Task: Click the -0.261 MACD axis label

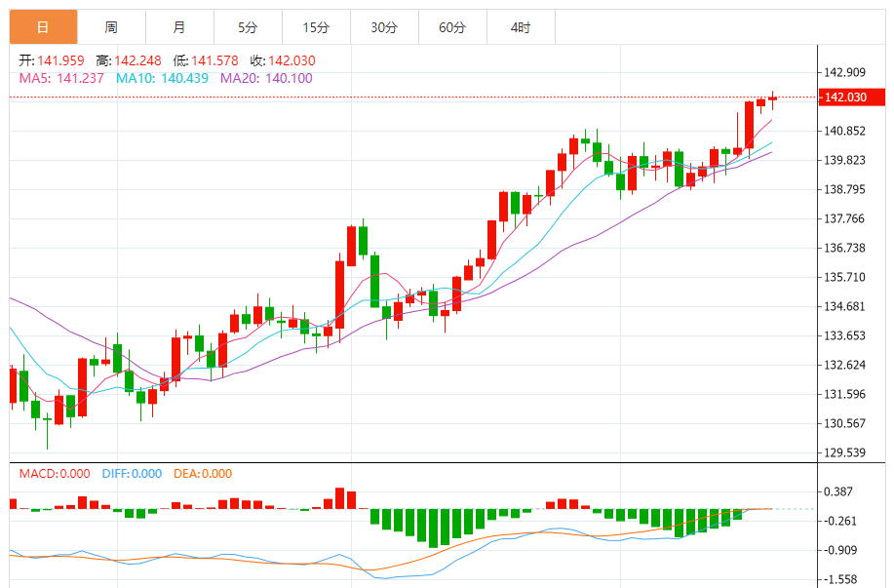Action: pyautogui.click(x=840, y=521)
